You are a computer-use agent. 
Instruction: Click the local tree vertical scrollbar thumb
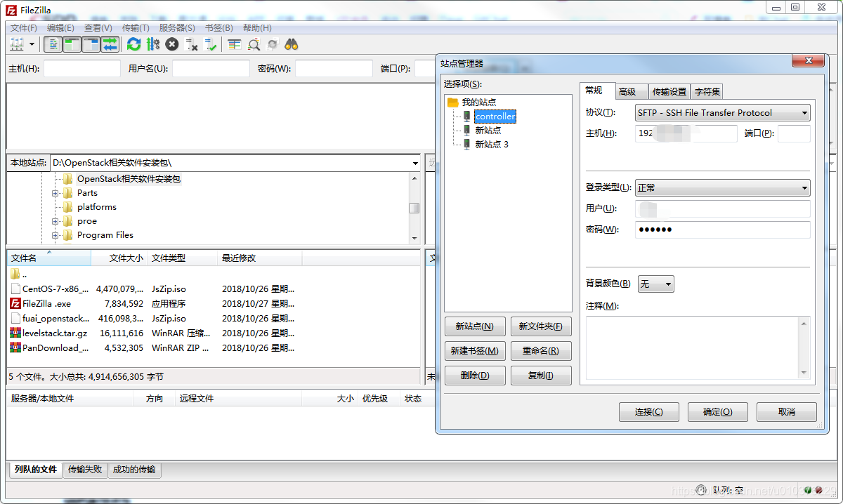click(x=414, y=208)
